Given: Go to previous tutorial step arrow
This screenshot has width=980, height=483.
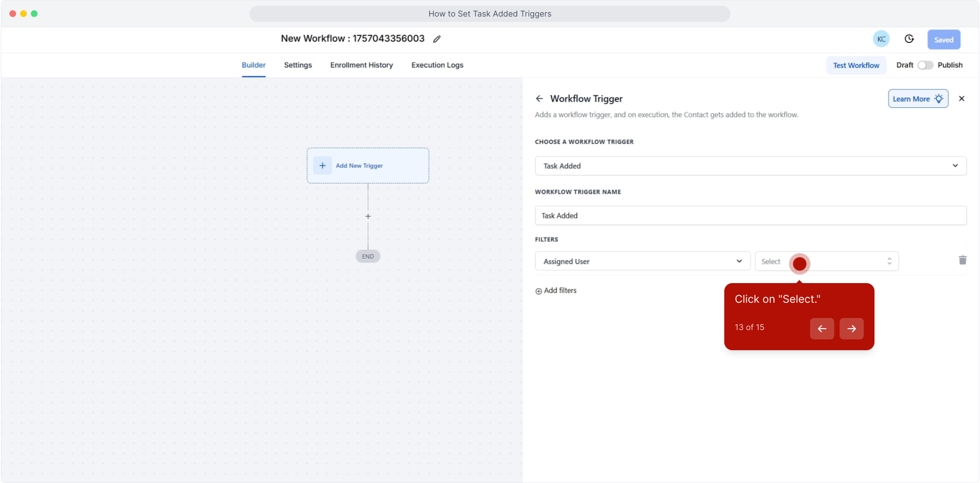Looking at the screenshot, I should click(822, 329).
